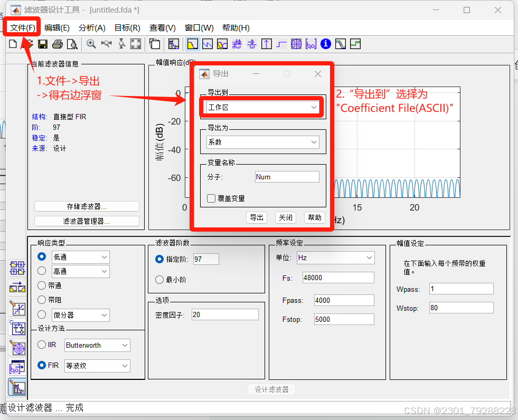The height and width of the screenshot is (420, 518).
Task: Expand the 单位 frequency dropdown showing Hz
Action: pyautogui.click(x=335, y=258)
